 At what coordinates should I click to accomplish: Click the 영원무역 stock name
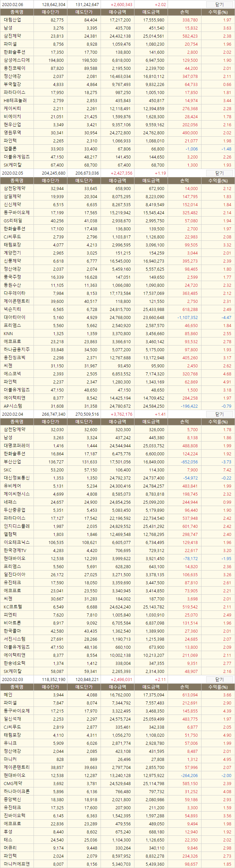(12, 133)
